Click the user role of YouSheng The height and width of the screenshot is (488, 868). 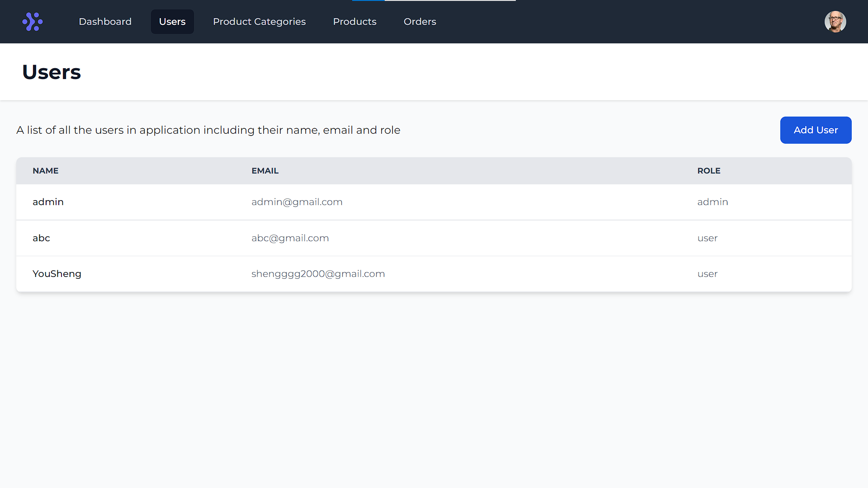point(707,274)
